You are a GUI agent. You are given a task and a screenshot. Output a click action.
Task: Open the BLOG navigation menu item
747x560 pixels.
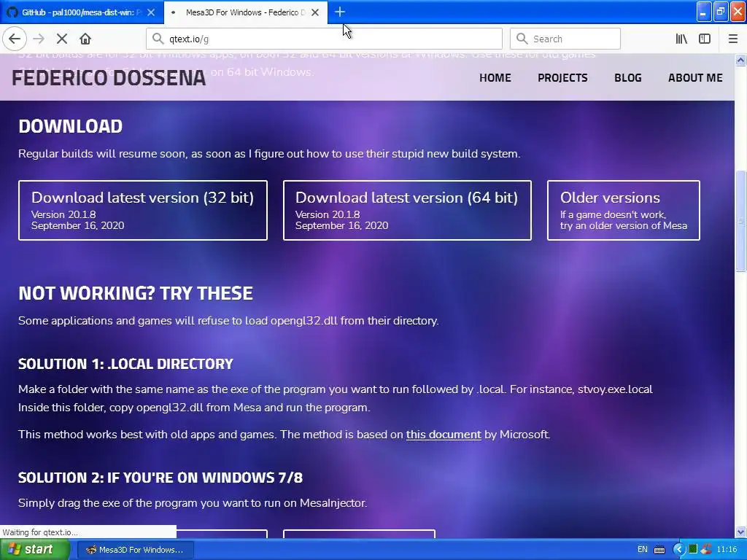(628, 77)
